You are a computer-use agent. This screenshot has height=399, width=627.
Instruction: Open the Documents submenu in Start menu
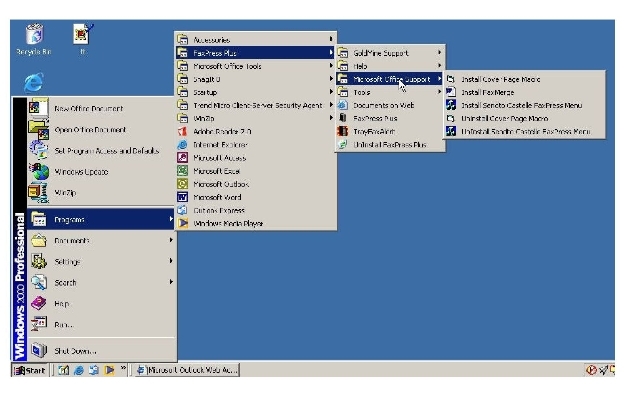pos(102,240)
